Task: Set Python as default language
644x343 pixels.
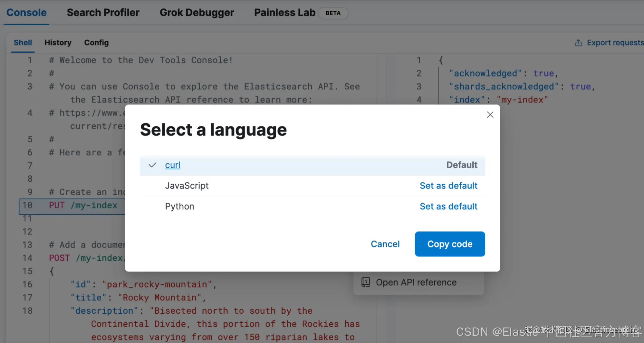Action: (448, 206)
